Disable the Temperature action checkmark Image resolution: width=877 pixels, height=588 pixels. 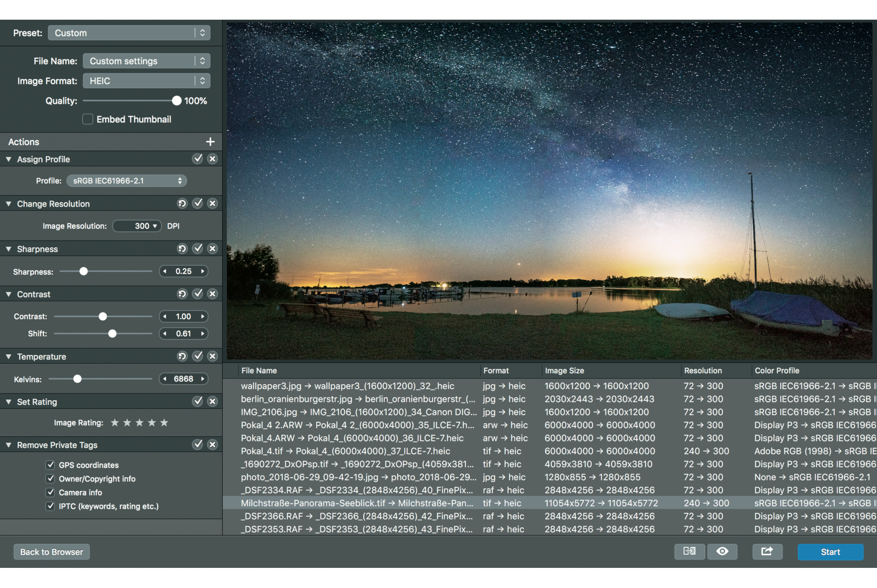197,356
